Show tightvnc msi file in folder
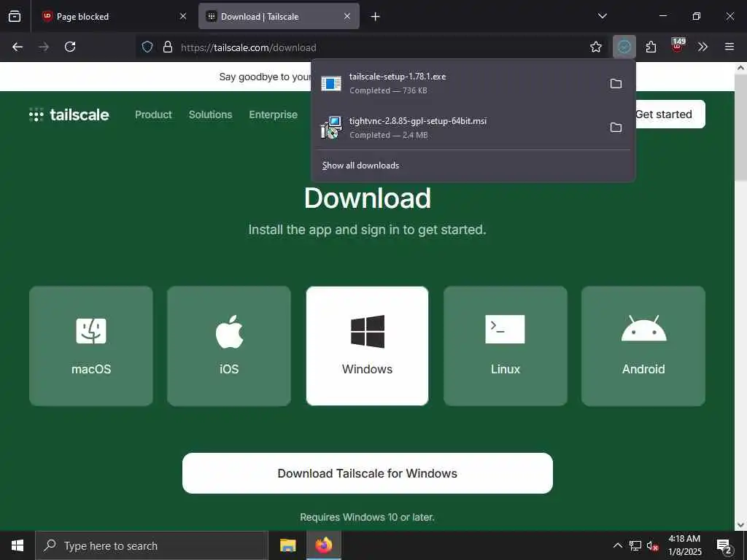Screen dimensions: 747x560 click(x=616, y=127)
